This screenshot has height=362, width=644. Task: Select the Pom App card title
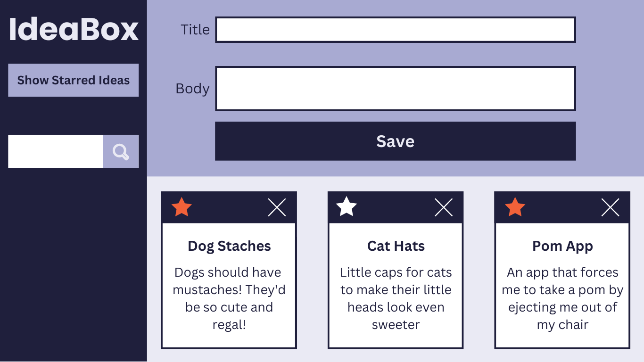point(562,246)
